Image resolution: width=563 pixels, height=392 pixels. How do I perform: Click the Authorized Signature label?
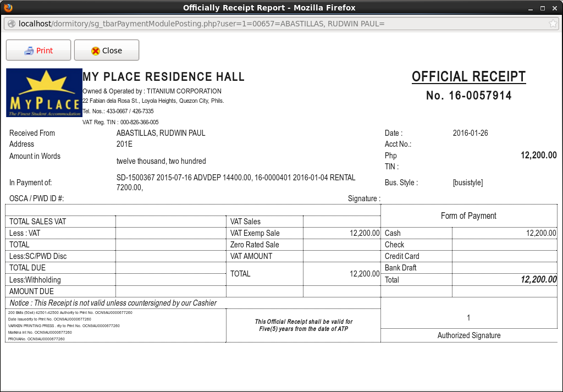point(468,335)
